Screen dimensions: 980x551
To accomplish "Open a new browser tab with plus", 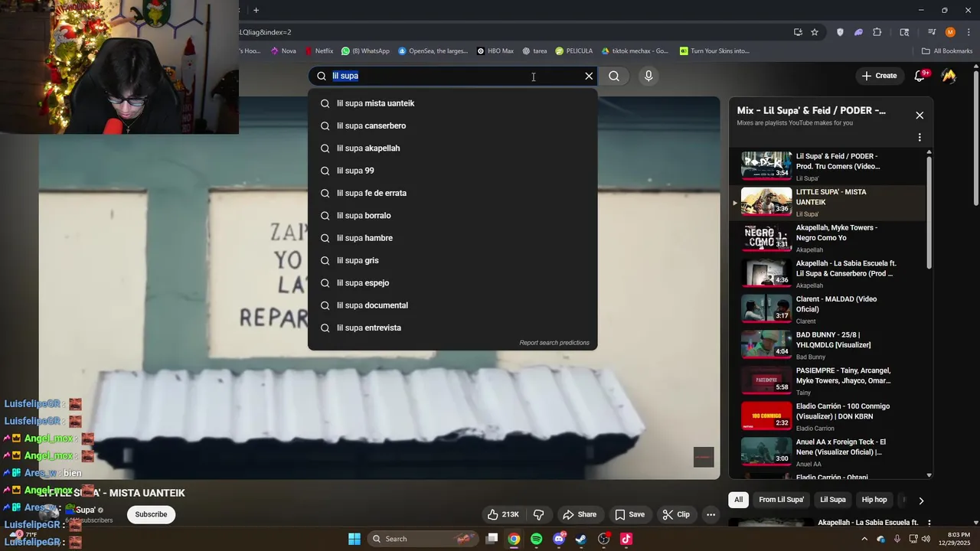I will (256, 10).
